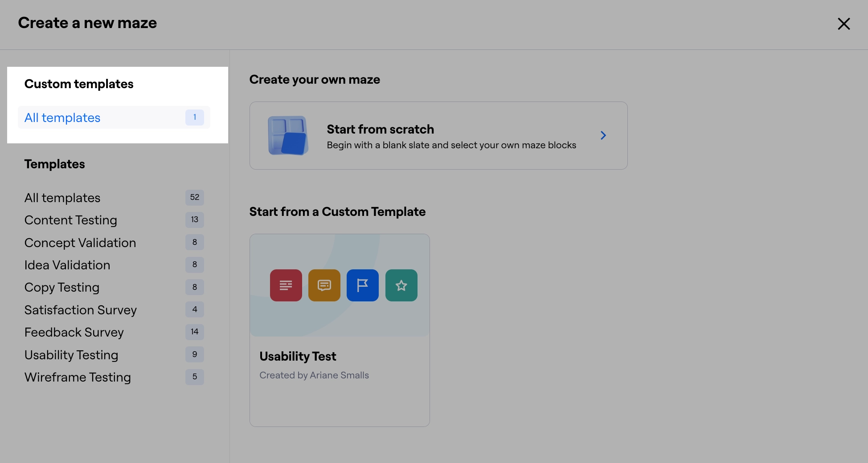The image size is (868, 463).
Task: Click the badge showing 52 templates
Action: [194, 197]
